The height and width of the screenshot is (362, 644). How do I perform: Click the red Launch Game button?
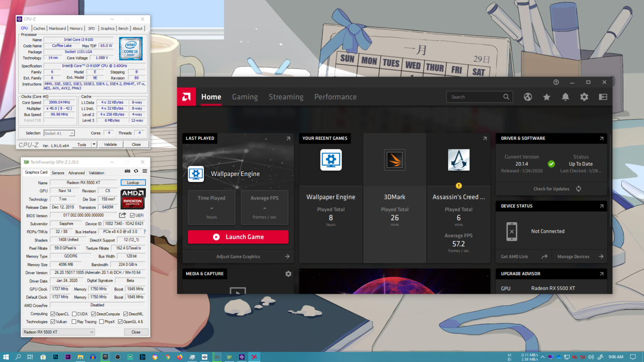238,237
